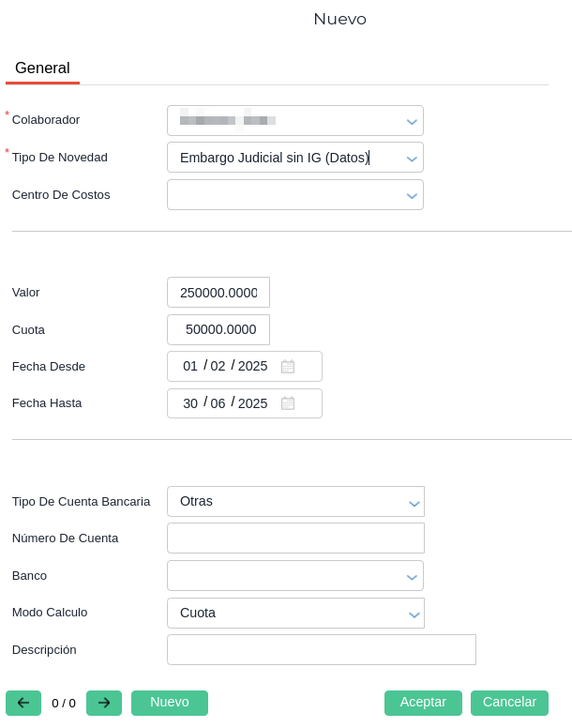
Task: Click the Descripción text field
Action: (321, 650)
